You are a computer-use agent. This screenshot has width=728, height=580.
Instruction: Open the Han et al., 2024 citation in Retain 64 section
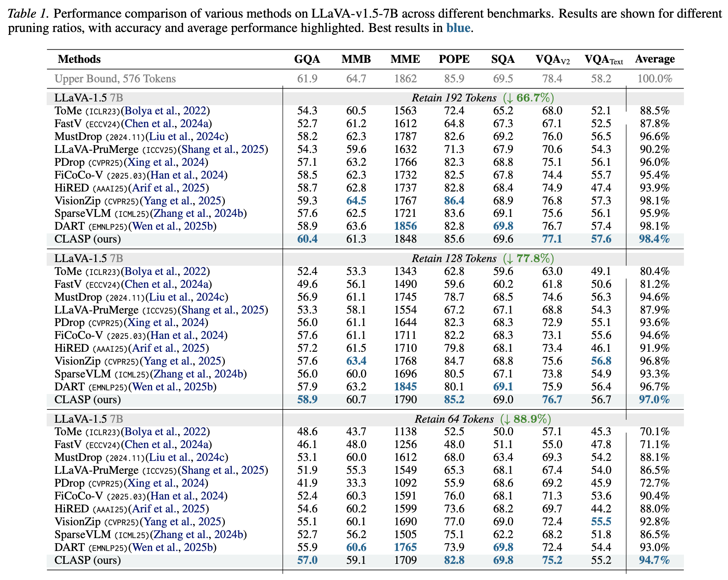187,496
